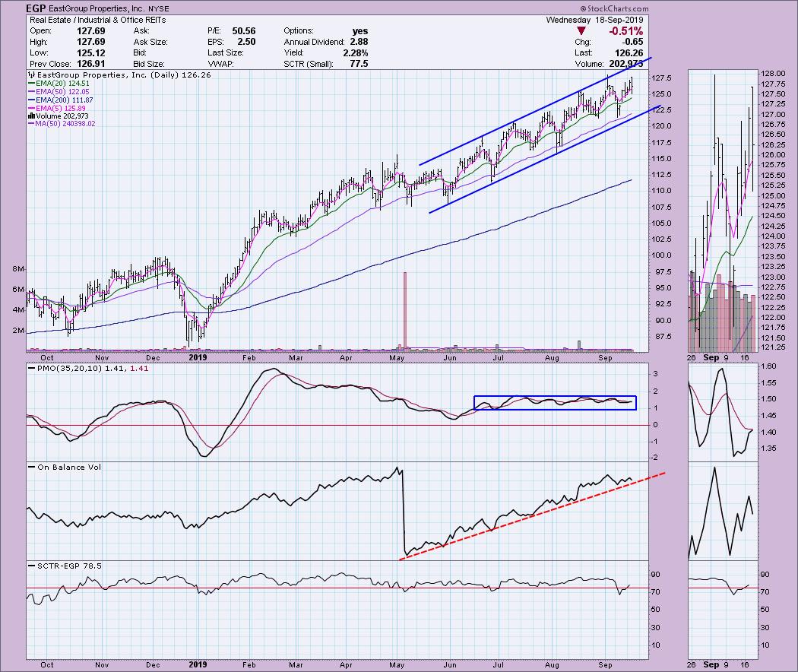
Task: Click the red dashed OBV trendline
Action: [x=532, y=511]
